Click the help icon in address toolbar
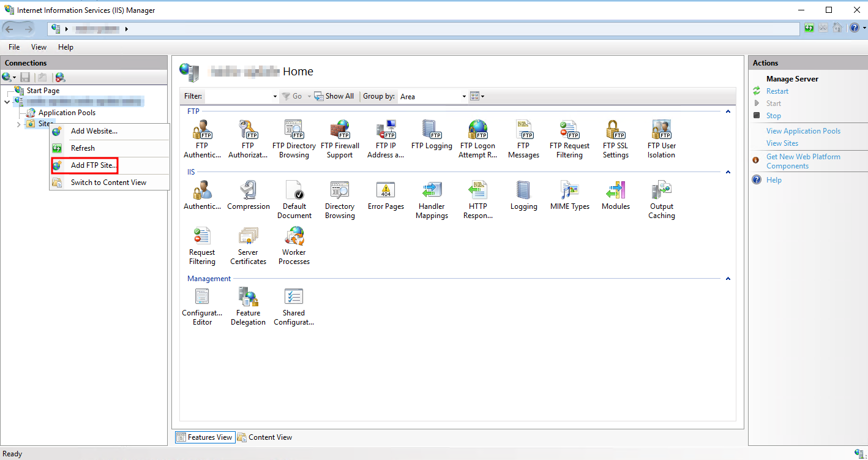 pos(854,28)
